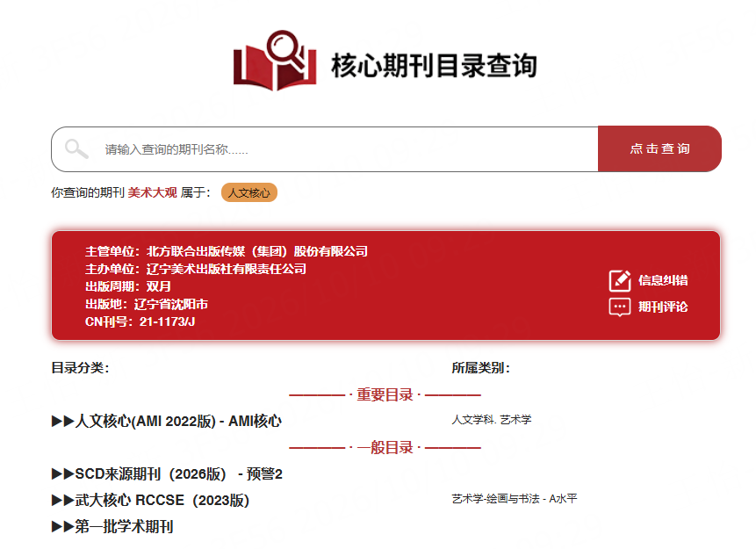
Task: Click the 重要目录 section label
Action: (x=385, y=395)
